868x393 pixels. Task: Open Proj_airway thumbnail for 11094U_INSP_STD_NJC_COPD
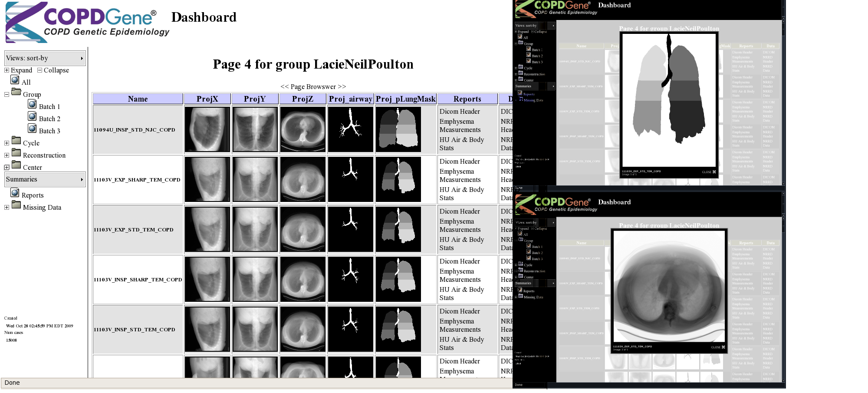click(350, 129)
